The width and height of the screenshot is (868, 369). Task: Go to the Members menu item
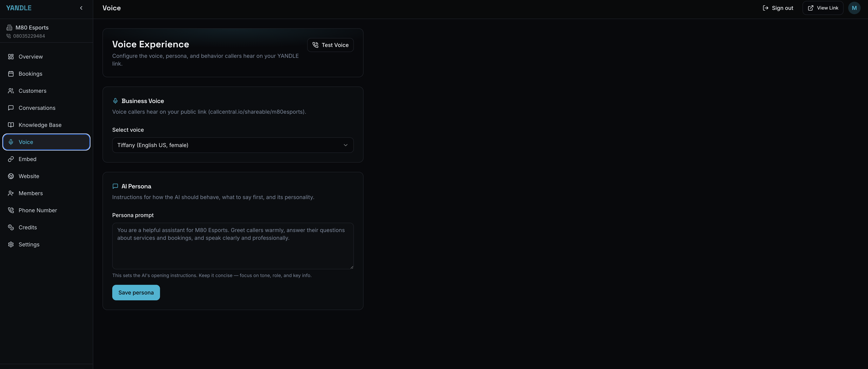[x=31, y=193]
